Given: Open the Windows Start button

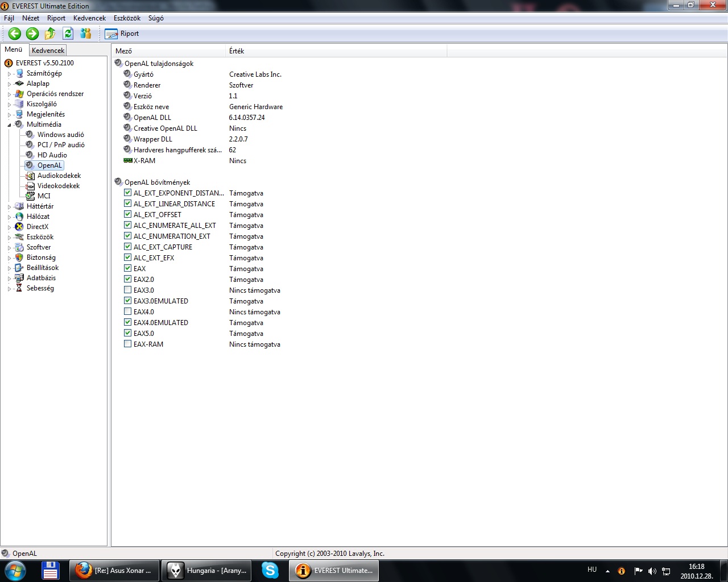Looking at the screenshot, I should point(15,571).
